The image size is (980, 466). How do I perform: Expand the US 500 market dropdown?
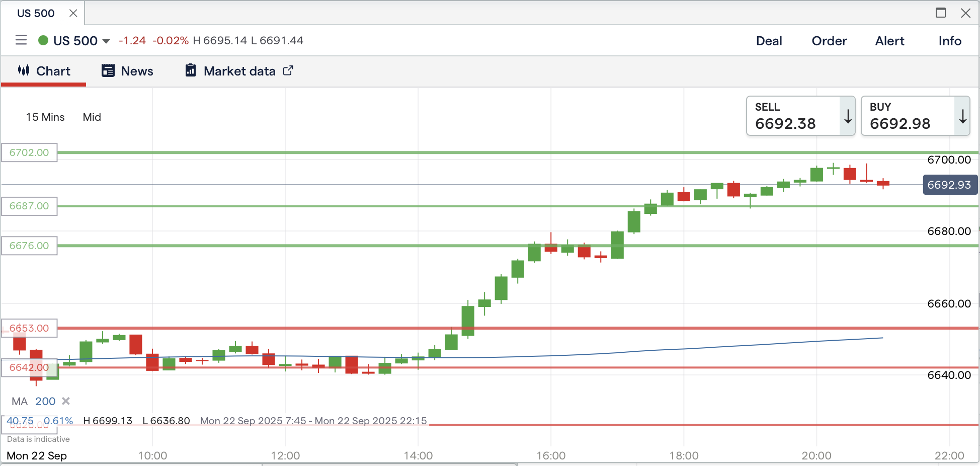point(106,41)
